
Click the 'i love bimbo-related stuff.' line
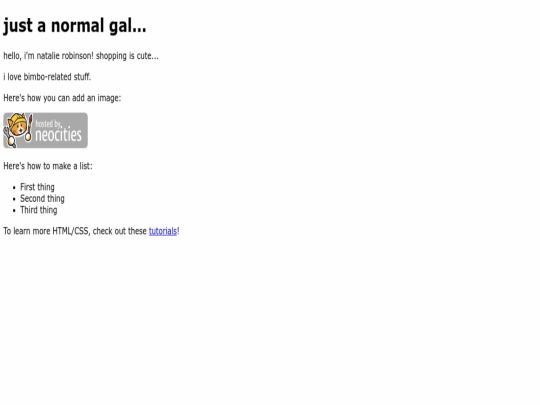(x=47, y=77)
